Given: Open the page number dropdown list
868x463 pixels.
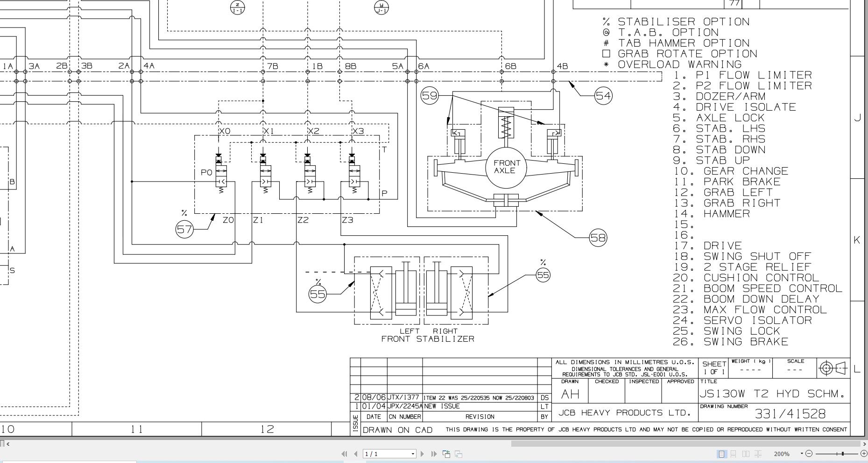Looking at the screenshot, I should pyautogui.click(x=413, y=453).
